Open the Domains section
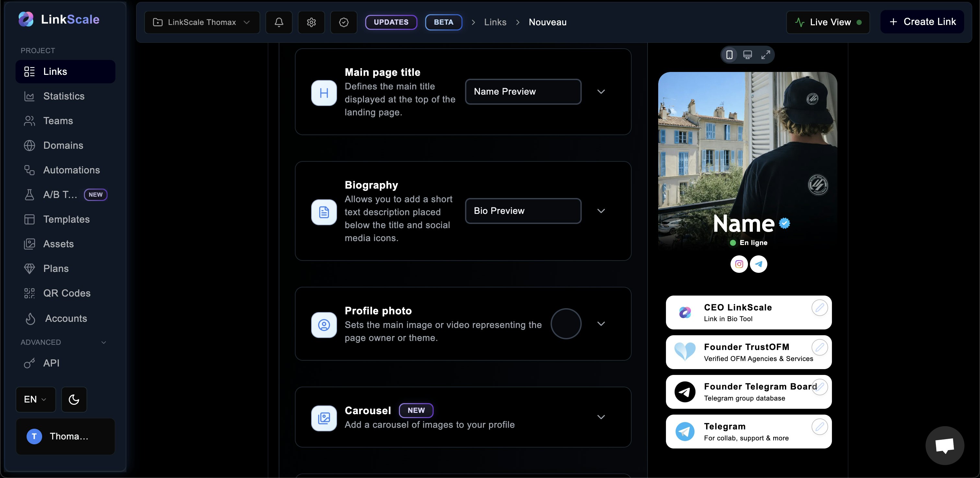 tap(63, 146)
